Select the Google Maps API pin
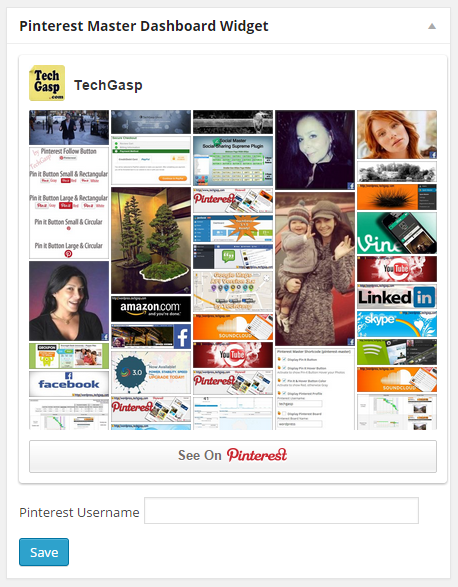This screenshot has height=587, width=458. point(233,292)
